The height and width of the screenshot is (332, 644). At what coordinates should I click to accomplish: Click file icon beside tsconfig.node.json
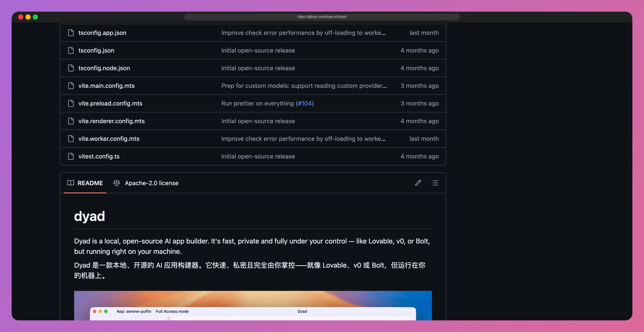point(71,68)
